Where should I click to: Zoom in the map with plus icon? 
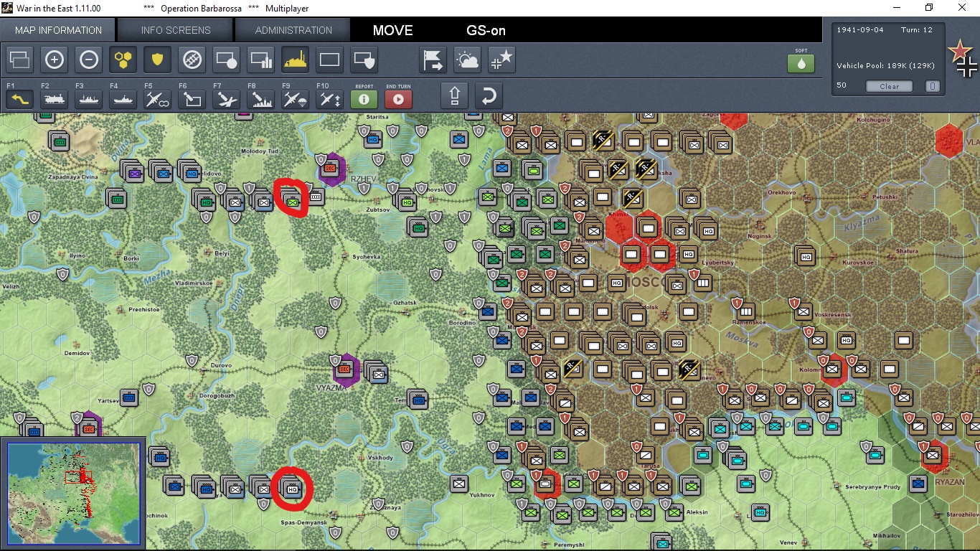coord(54,60)
